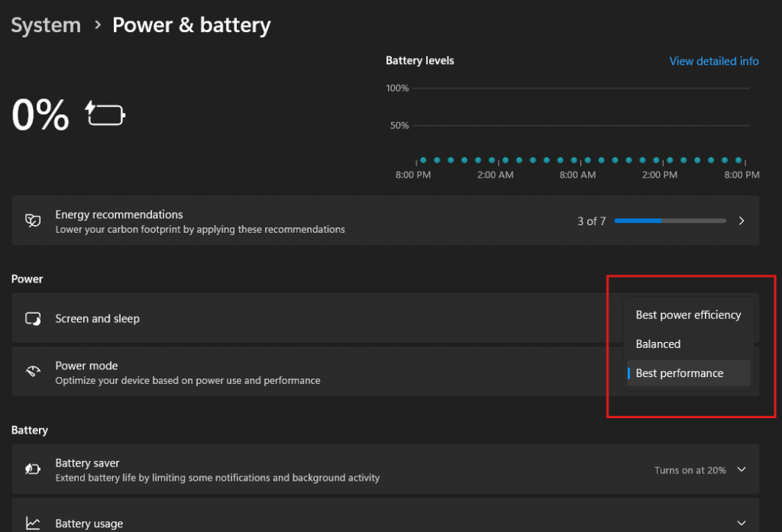782x532 pixels.
Task: Open Energy recommendations chevron arrow
Action: pos(742,221)
